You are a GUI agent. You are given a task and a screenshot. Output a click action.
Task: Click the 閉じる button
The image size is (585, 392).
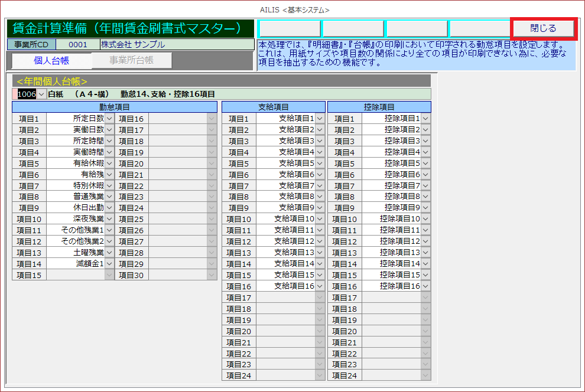point(542,28)
